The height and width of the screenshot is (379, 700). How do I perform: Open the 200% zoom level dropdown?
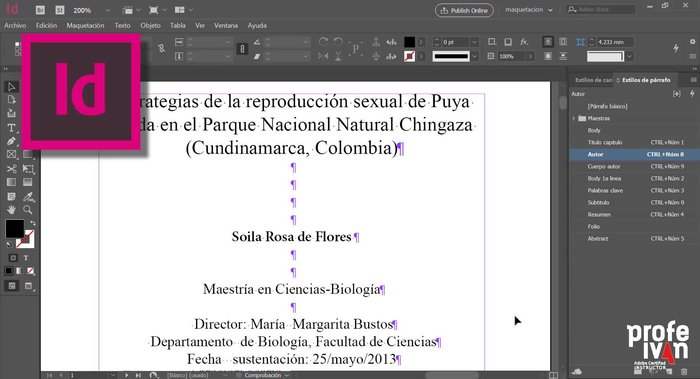coord(108,10)
